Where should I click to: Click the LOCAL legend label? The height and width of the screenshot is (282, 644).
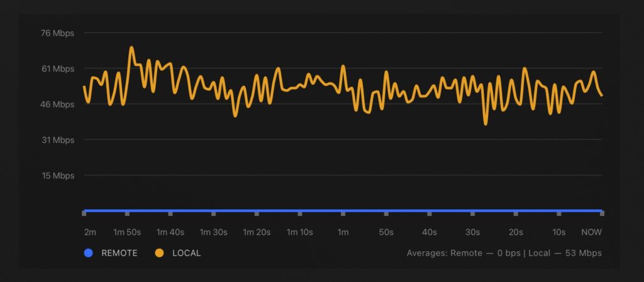click(x=186, y=253)
